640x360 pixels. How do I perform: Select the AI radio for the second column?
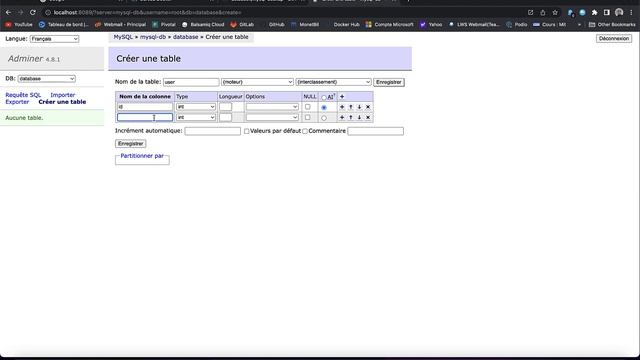[324, 118]
